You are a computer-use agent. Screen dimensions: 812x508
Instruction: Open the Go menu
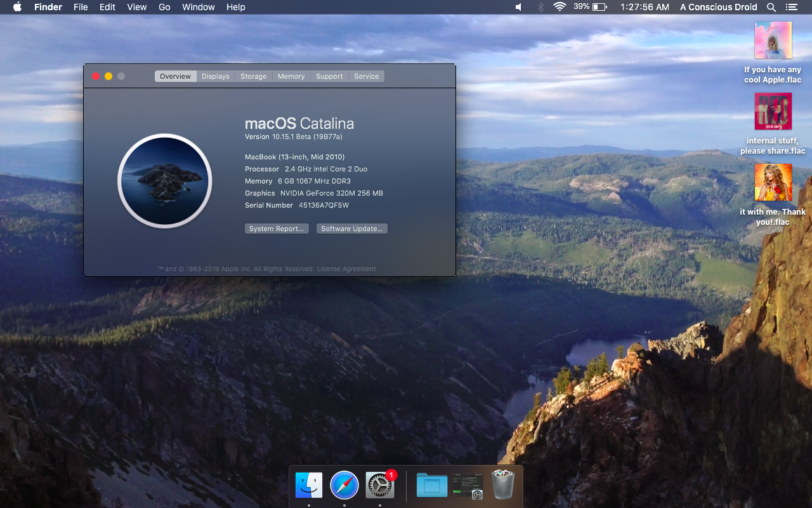tap(164, 7)
